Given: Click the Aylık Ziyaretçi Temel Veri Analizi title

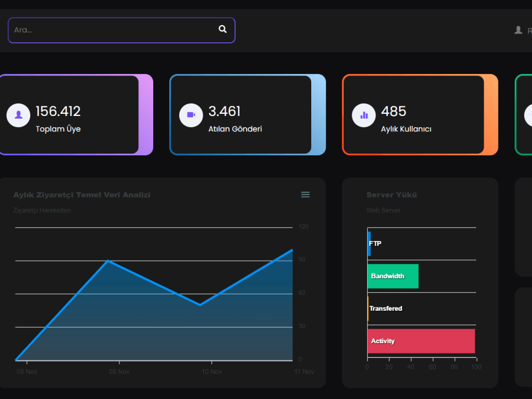Looking at the screenshot, I should pyautogui.click(x=82, y=195).
